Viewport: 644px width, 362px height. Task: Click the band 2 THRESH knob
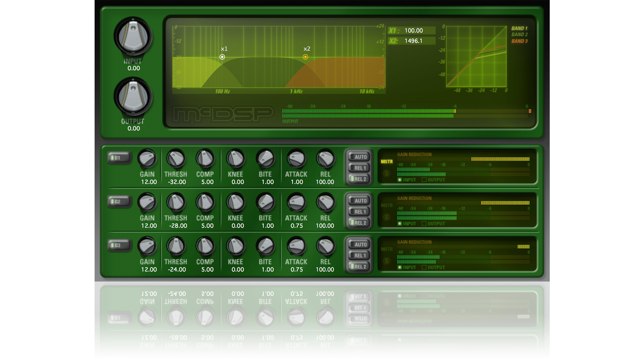(176, 202)
